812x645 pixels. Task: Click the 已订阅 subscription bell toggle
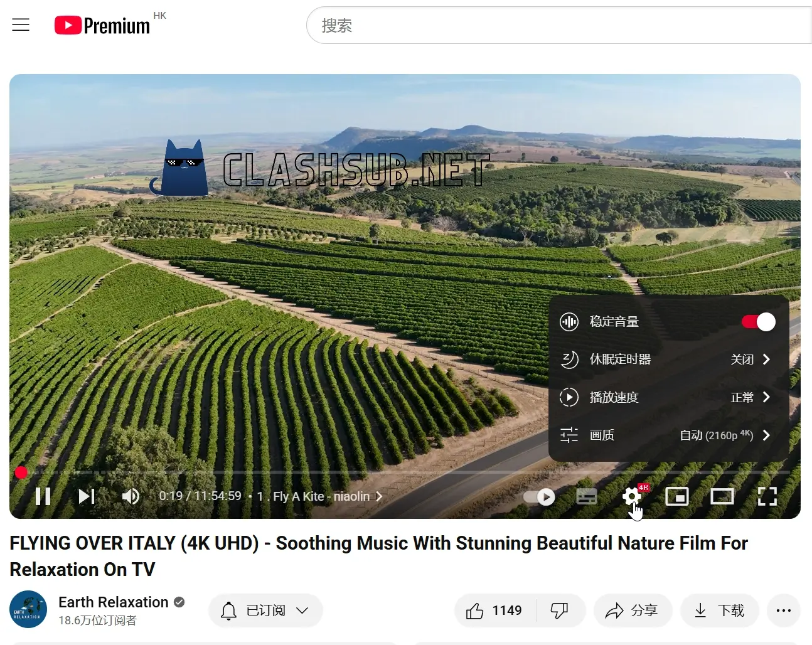pyautogui.click(x=265, y=610)
